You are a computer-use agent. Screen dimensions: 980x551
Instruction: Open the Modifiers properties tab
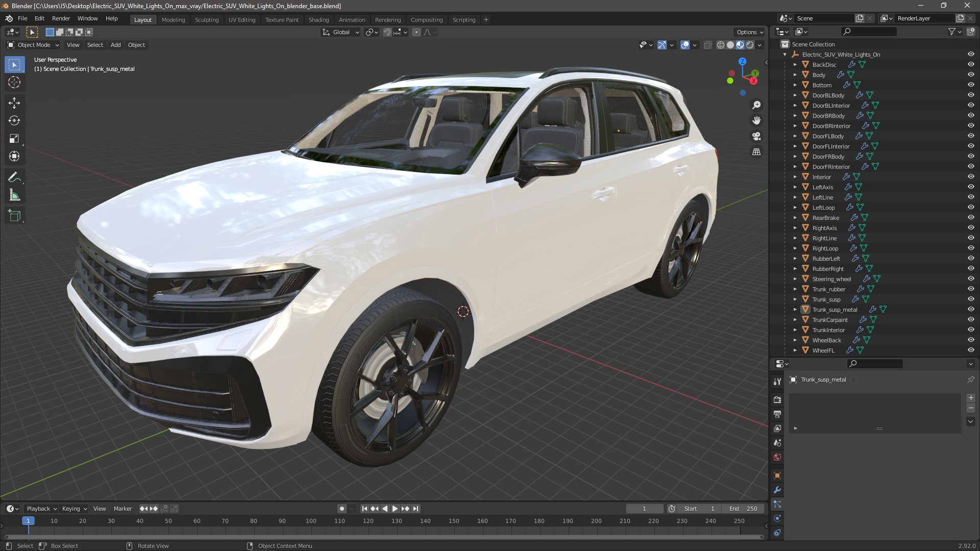point(777,490)
